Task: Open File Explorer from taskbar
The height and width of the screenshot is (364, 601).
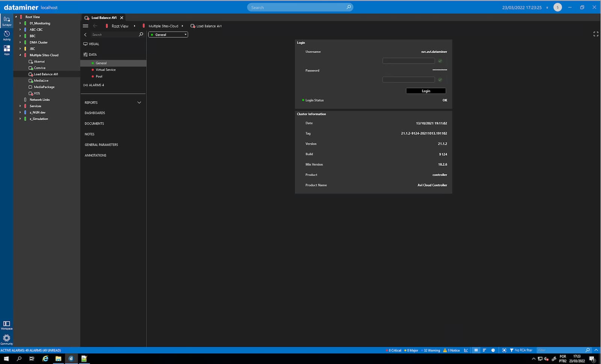Action: 58,359
